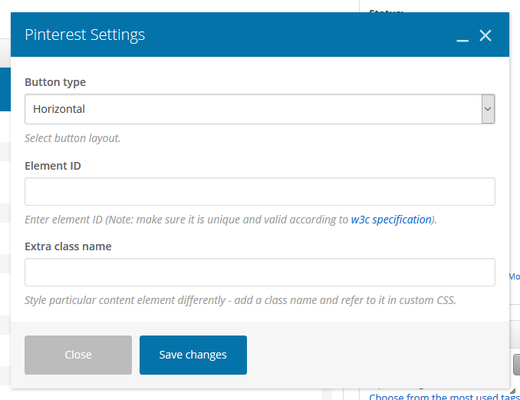
Task: Open the Button type dropdown
Action: [260, 109]
